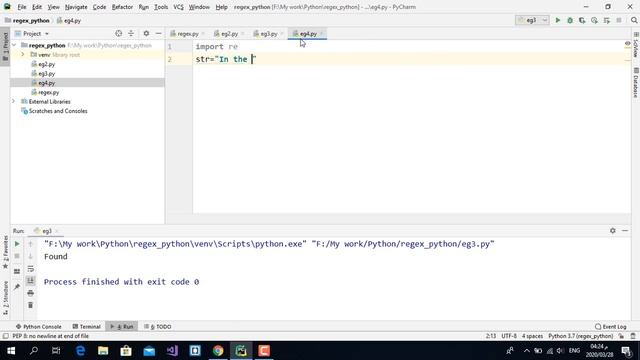
Task: Close the eg3 run tab
Action: [57, 231]
